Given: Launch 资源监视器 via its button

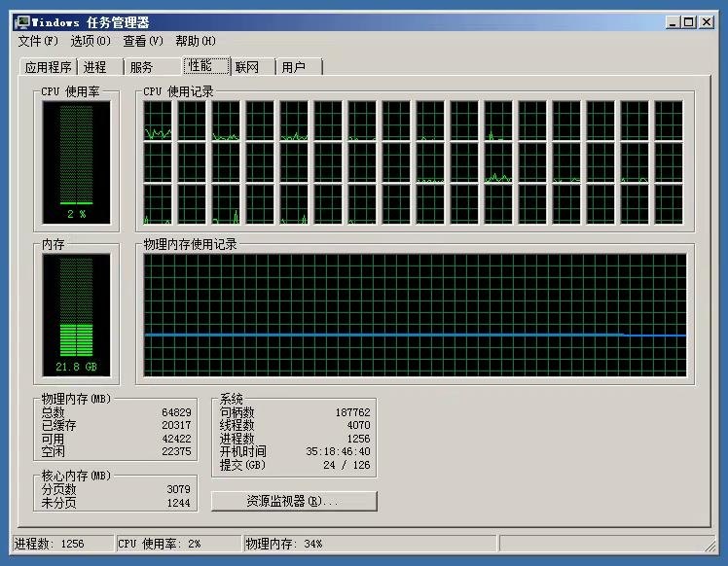Looking at the screenshot, I should tap(294, 502).
